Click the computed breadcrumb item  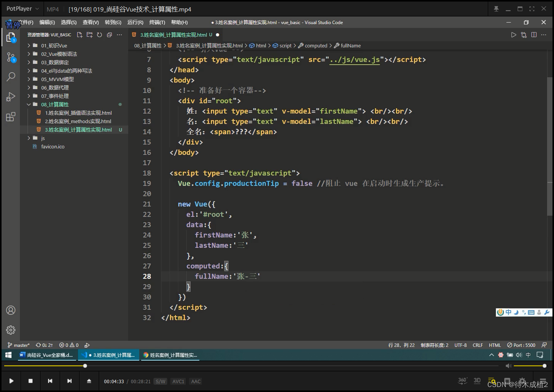[x=313, y=46]
